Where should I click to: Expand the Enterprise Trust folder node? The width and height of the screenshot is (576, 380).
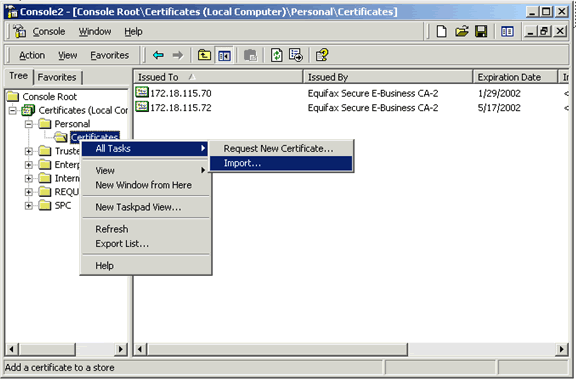click(29, 165)
